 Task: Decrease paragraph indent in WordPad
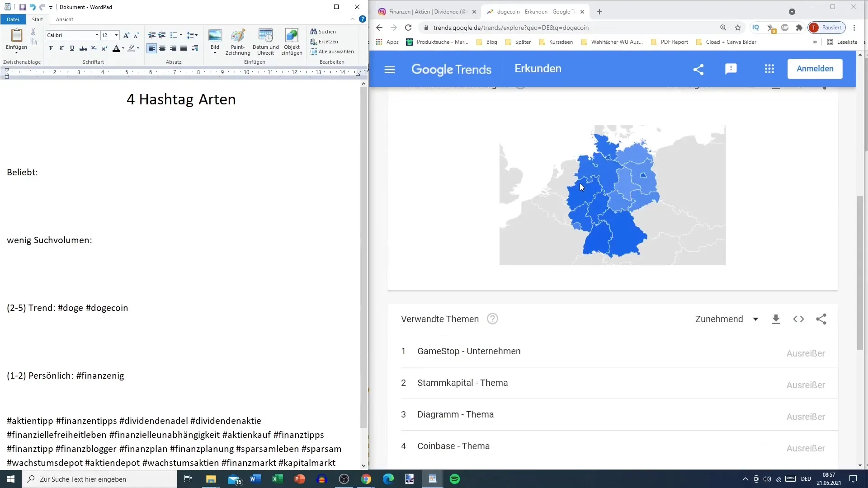(152, 35)
